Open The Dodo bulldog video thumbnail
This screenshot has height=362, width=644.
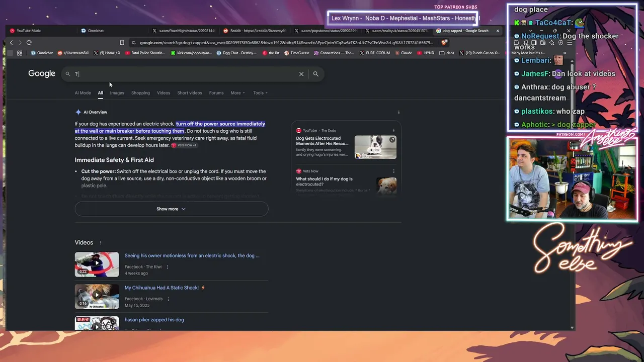coord(375,147)
